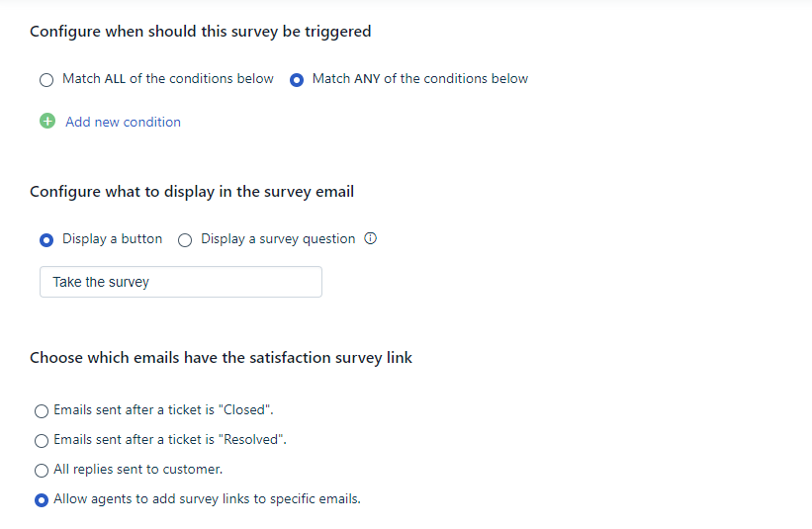Click the Emails sent after ticket "Resolved" label
Viewport: 812px width, 529px height.
(x=170, y=439)
